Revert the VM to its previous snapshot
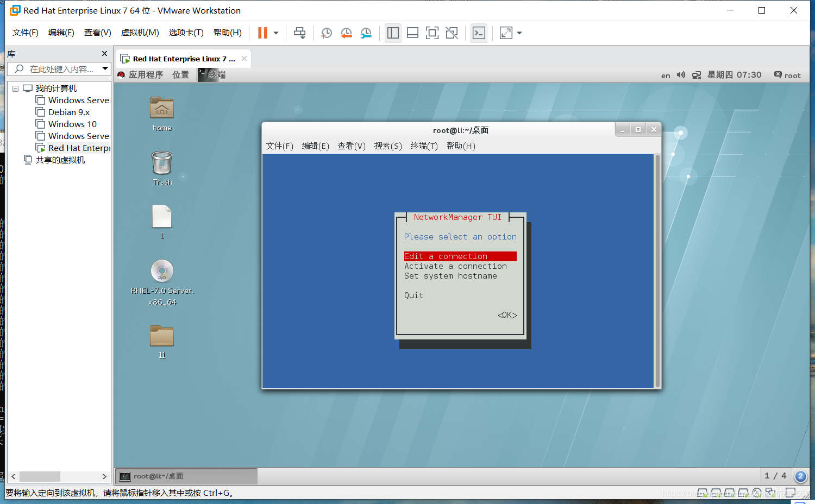This screenshot has width=815, height=504. [x=346, y=33]
